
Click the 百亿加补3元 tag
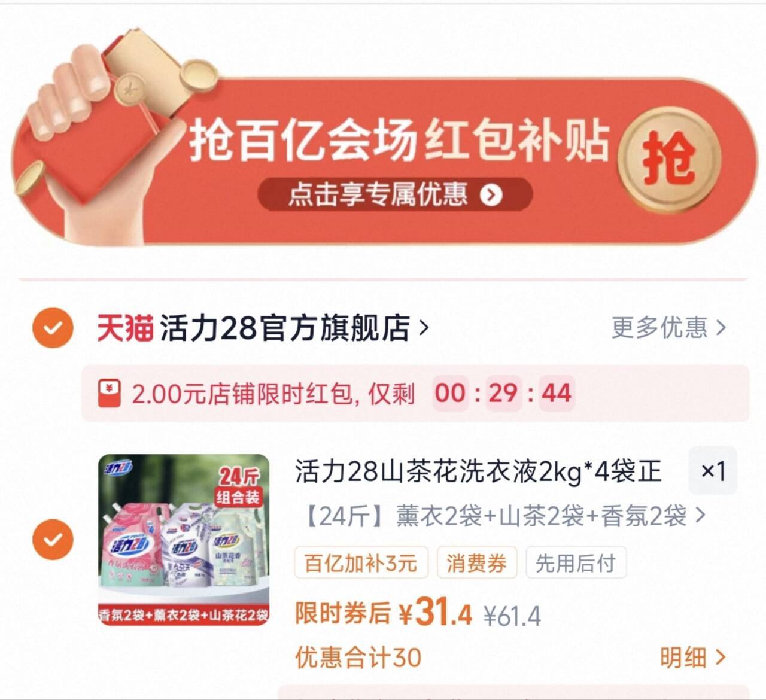pyautogui.click(x=361, y=562)
